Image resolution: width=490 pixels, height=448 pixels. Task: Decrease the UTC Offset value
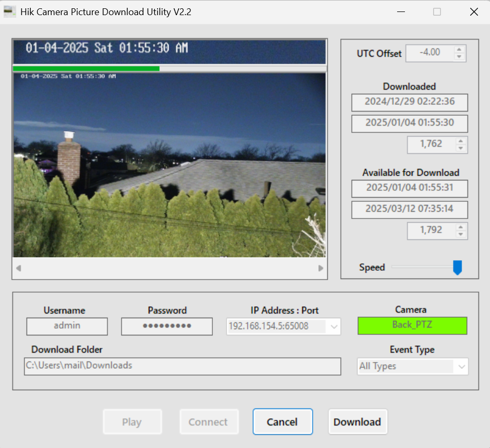pyautogui.click(x=459, y=56)
